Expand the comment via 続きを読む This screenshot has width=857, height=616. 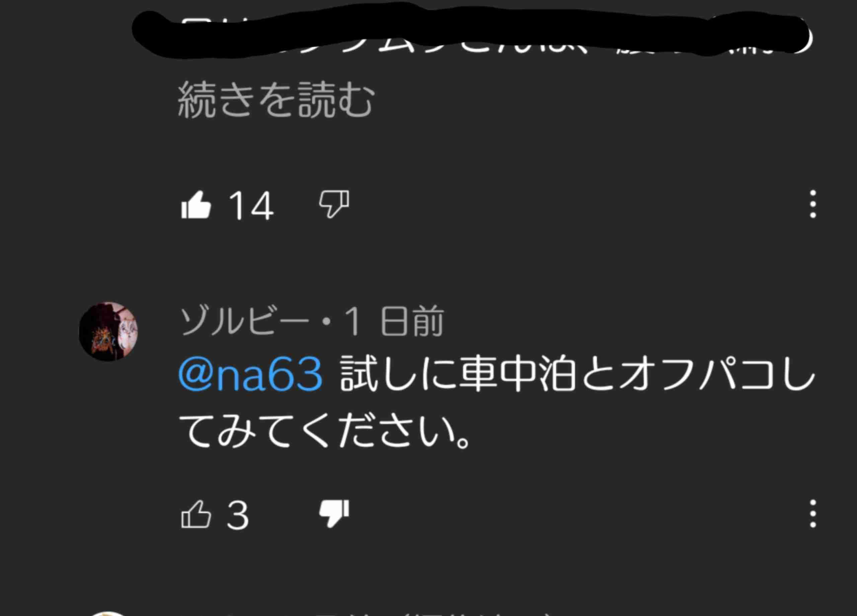point(276,100)
